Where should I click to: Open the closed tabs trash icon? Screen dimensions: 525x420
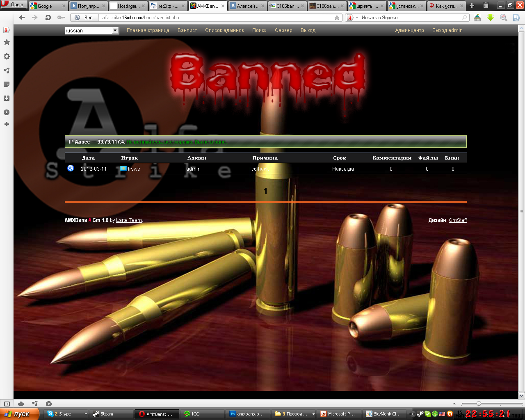[486, 5]
